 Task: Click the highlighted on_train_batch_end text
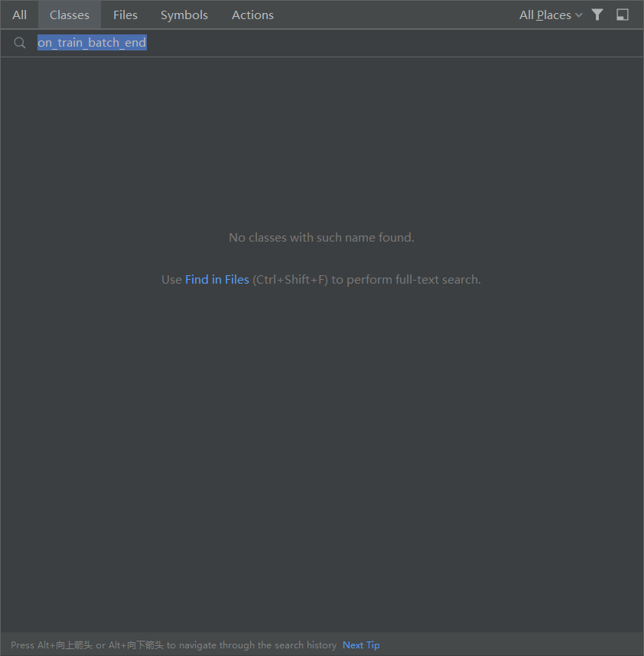[91, 42]
